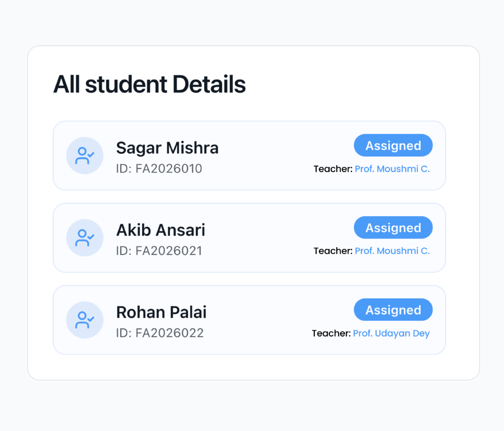Click the Teacher label in Rohan Palai's card
The width and height of the screenshot is (504, 431).
331,333
